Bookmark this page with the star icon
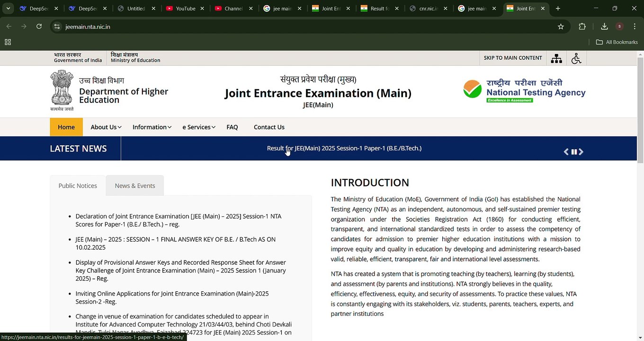Viewport: 644px width, 341px height. tap(561, 27)
